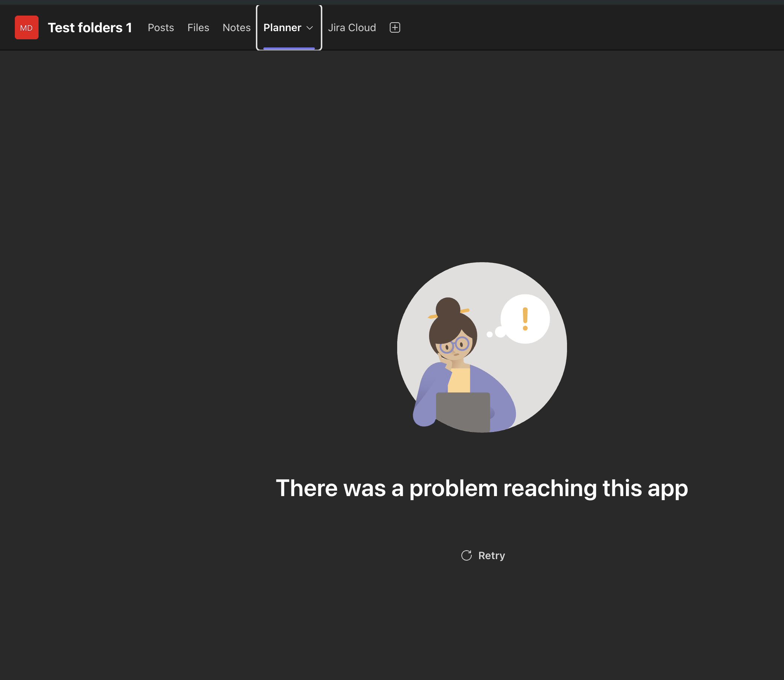The height and width of the screenshot is (680, 784).
Task: Click the purple underline beneath Planner
Action: point(289,49)
